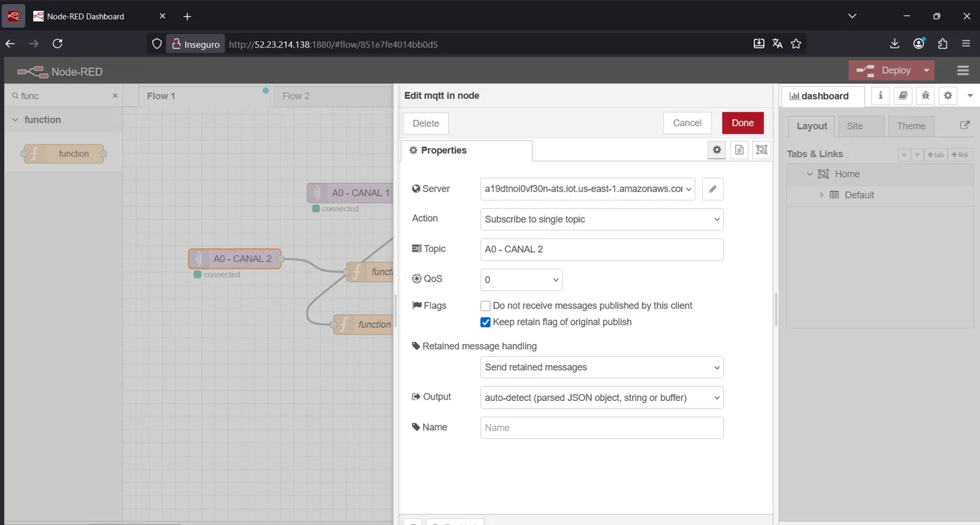Viewport: 980px width, 525px height.
Task: Uncheck 'Keep retain flag of original publish'
Action: [485, 322]
